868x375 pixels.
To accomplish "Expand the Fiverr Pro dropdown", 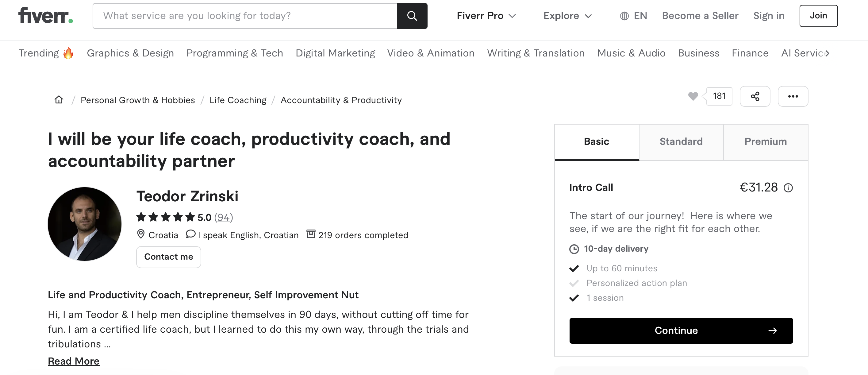I will click(486, 16).
